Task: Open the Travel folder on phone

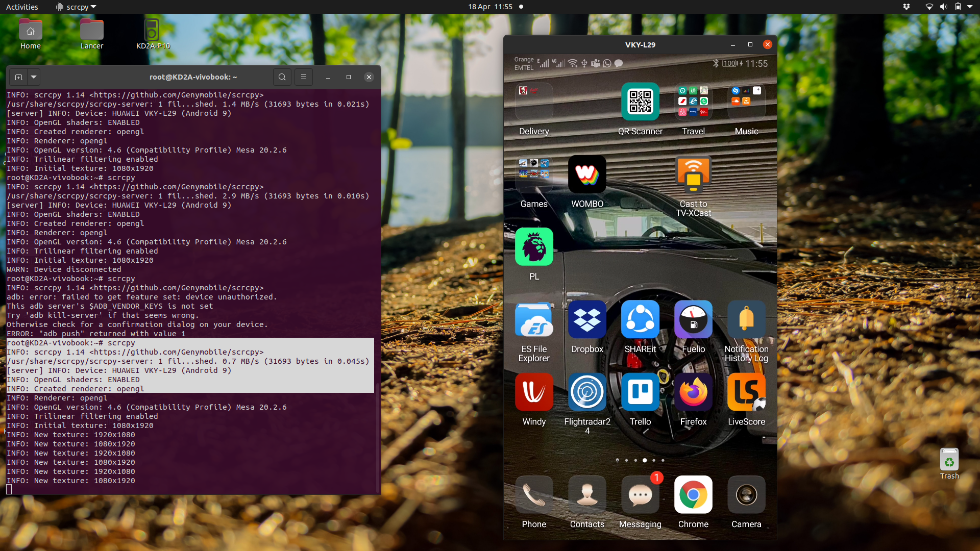Action: click(693, 102)
